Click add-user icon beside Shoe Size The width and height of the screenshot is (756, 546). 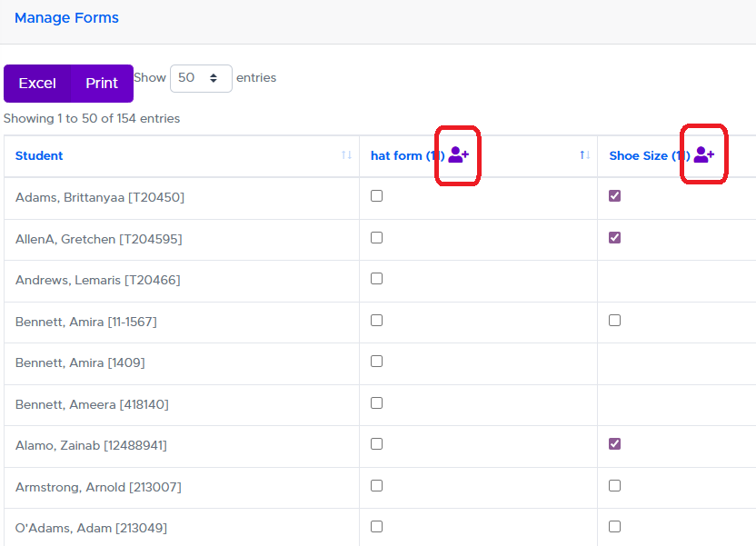coord(703,155)
